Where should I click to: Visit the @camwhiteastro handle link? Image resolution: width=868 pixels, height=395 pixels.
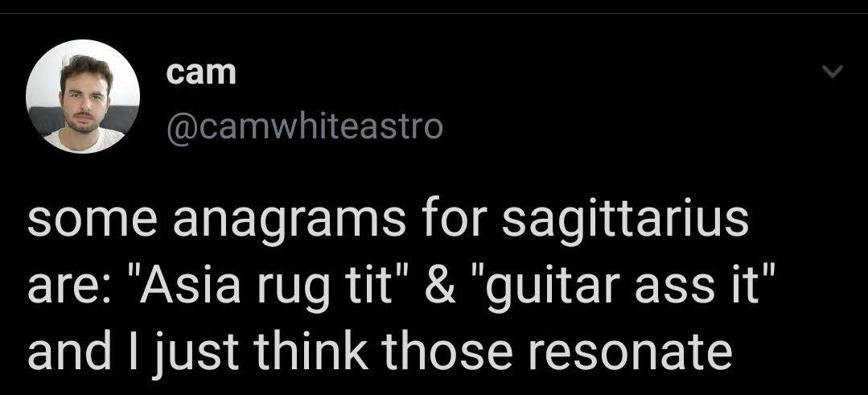pyautogui.click(x=304, y=126)
